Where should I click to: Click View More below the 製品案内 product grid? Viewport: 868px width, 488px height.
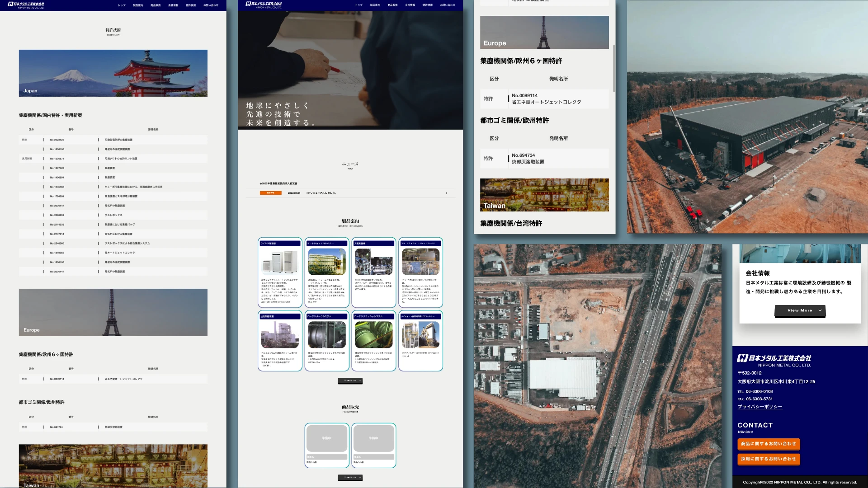pyautogui.click(x=350, y=380)
